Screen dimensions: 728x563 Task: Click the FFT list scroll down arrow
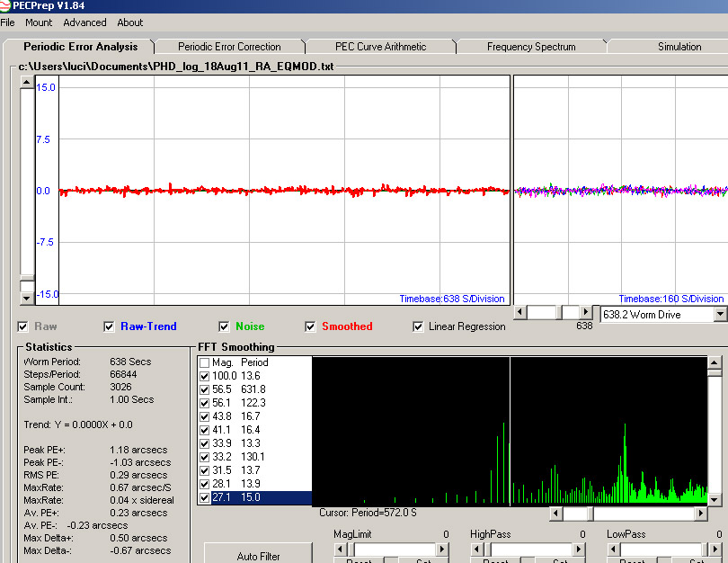[715, 500]
